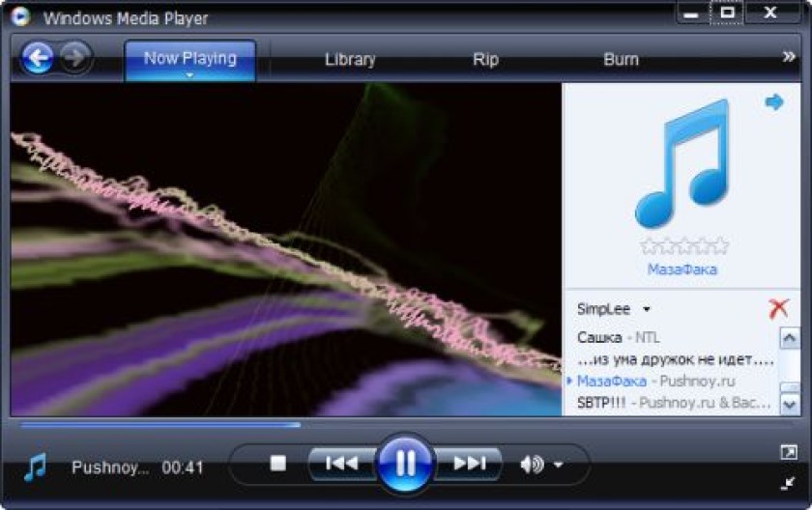The height and width of the screenshot is (510, 812).
Task: Click the playlist scroll down arrow
Action: tap(789, 405)
